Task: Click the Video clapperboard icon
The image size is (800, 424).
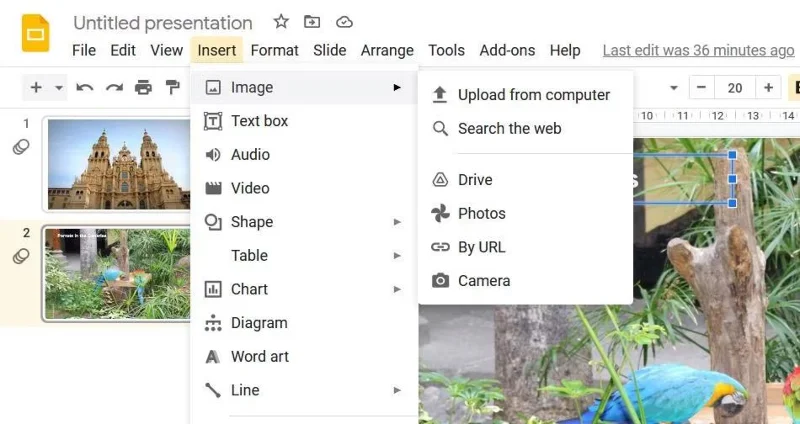Action: click(213, 188)
